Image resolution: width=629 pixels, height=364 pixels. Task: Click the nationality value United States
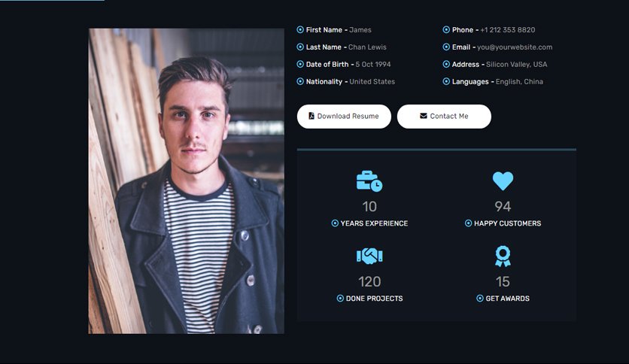click(372, 81)
